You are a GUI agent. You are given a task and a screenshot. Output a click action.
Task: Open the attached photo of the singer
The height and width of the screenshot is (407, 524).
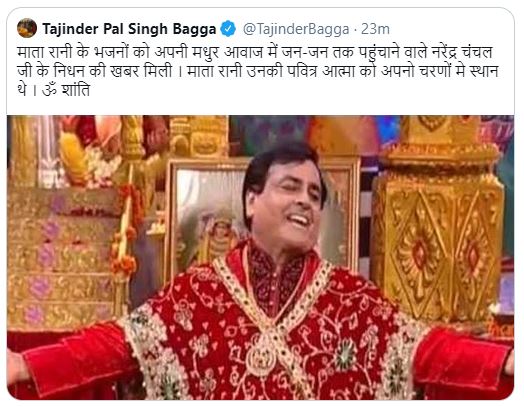tap(260, 257)
